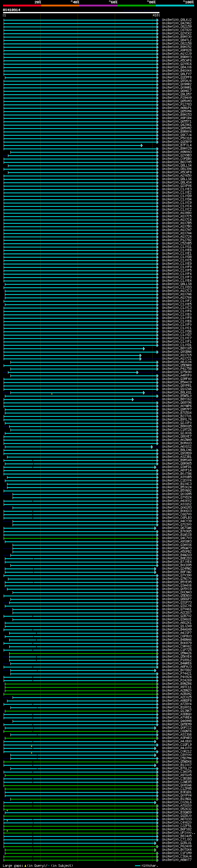Select the UniRef100_C1QFL9 label
197x868 pixels.
177,745
